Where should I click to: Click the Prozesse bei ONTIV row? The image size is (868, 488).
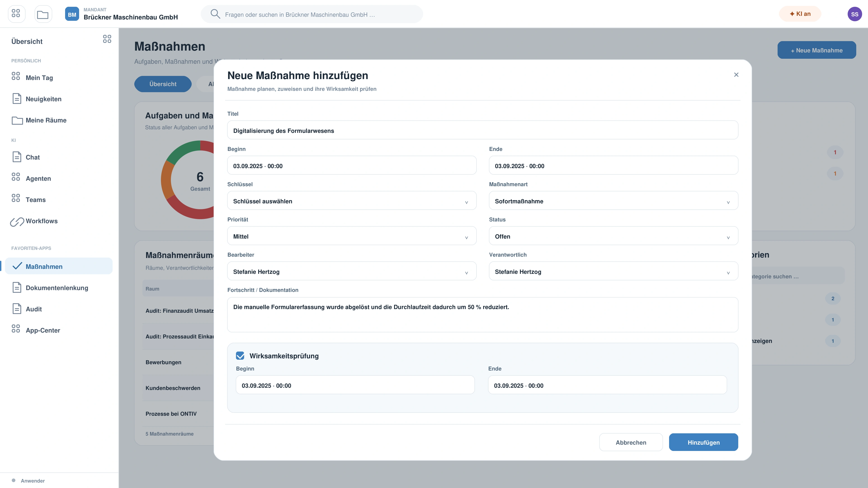click(178, 414)
